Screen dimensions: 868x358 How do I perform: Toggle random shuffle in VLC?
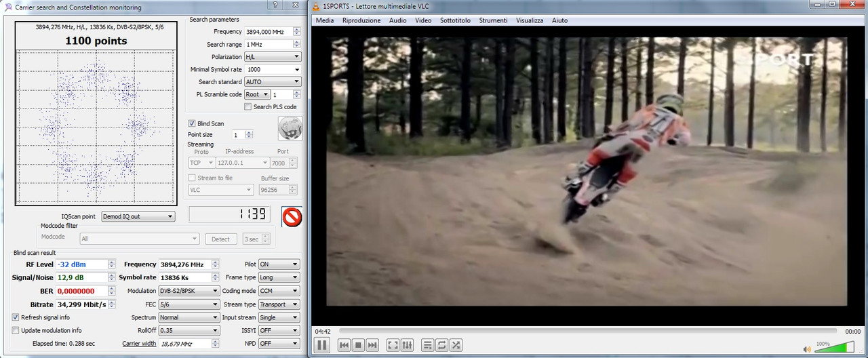point(456,345)
